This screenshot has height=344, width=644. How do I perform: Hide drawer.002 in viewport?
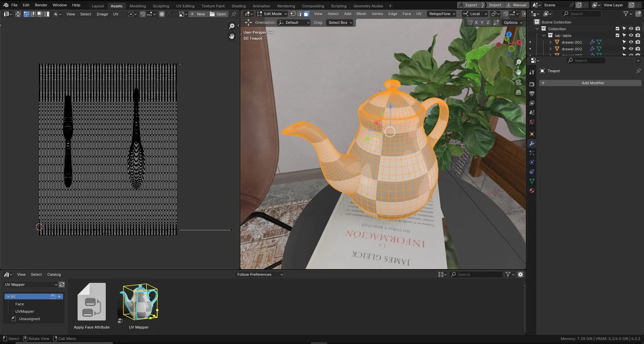pos(631,49)
